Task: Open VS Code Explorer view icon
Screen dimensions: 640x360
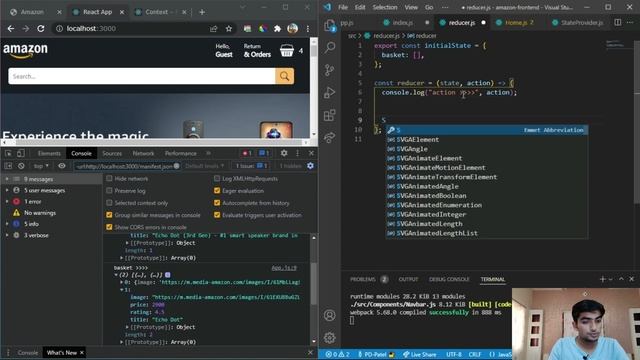Action: pyautogui.click(x=330, y=26)
